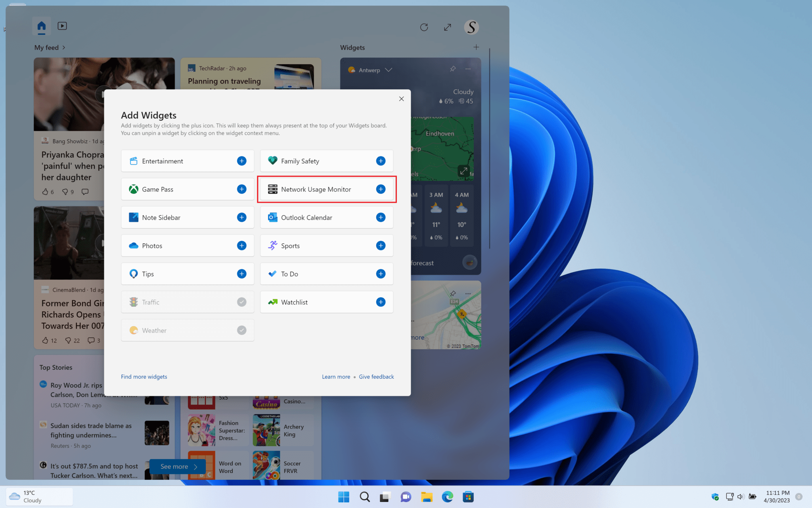Screen dimensions: 812x508
Task: Open the profile avatar settings
Action: coord(471,27)
